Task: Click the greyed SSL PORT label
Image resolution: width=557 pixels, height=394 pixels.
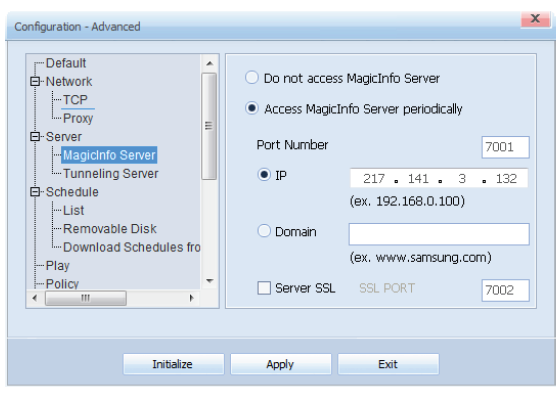Action: (x=387, y=288)
